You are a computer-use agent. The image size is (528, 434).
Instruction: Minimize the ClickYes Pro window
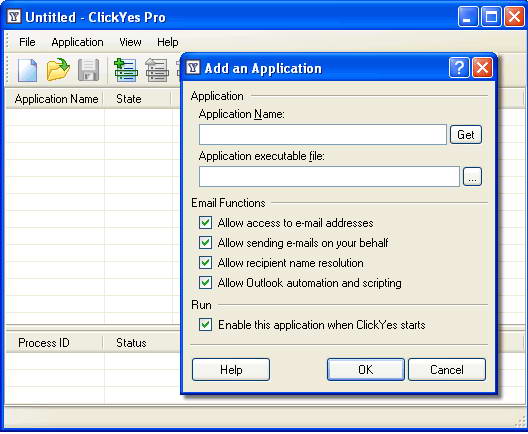tap(467, 16)
